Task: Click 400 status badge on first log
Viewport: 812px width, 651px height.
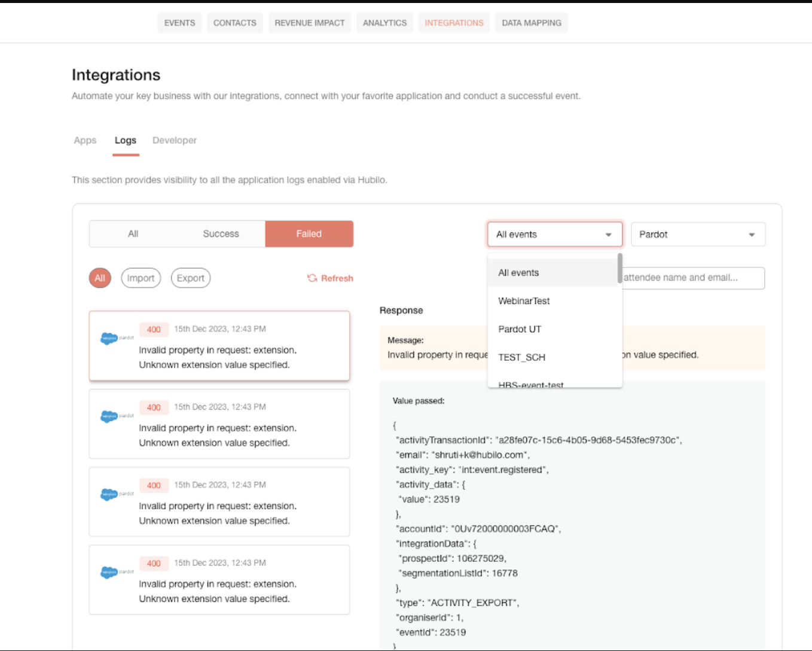Action: tap(154, 330)
